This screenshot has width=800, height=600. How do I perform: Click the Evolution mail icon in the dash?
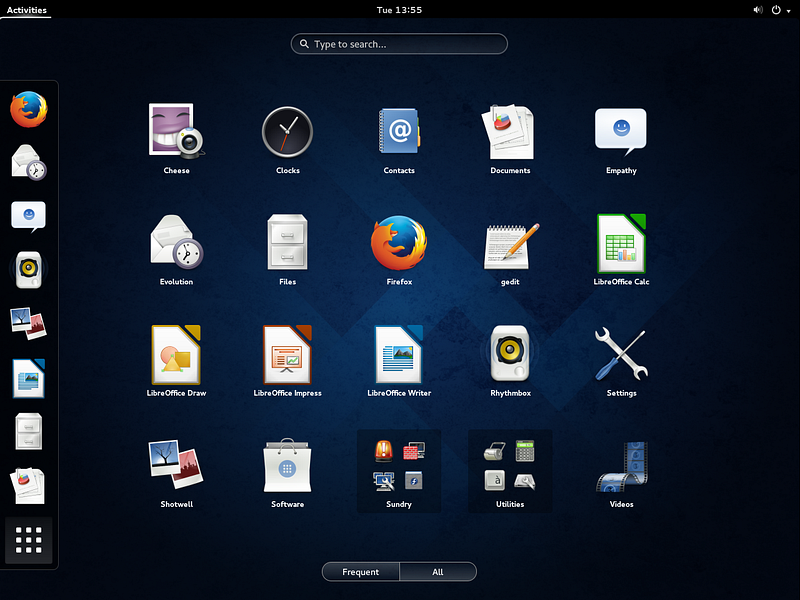[x=29, y=163]
